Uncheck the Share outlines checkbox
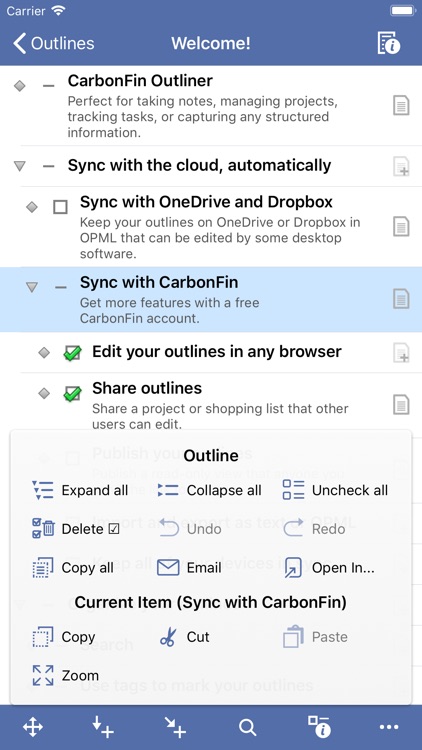422x750 pixels. click(x=72, y=394)
